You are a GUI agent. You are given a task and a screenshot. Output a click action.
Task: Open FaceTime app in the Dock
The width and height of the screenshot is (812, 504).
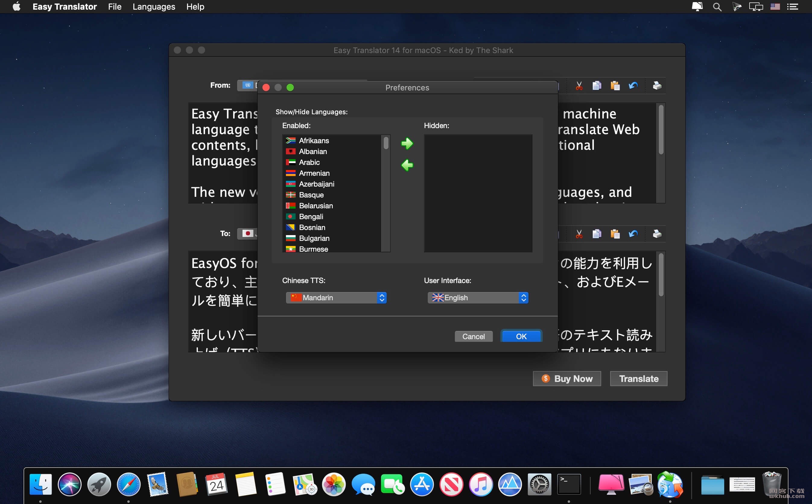tap(392, 484)
